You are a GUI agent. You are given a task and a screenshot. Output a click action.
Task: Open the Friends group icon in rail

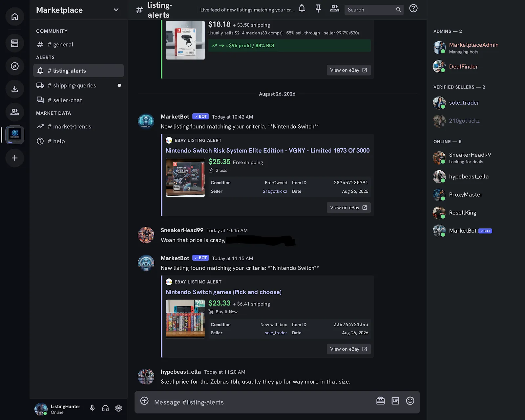click(x=15, y=112)
